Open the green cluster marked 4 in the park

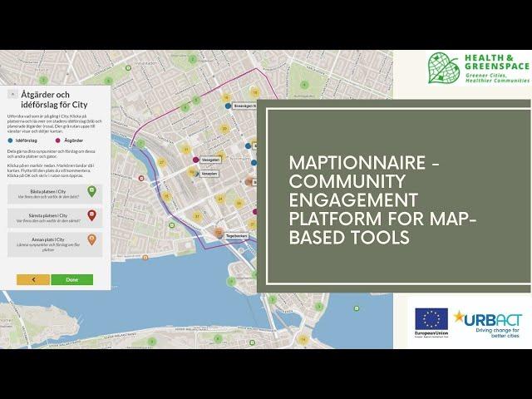click(305, 85)
